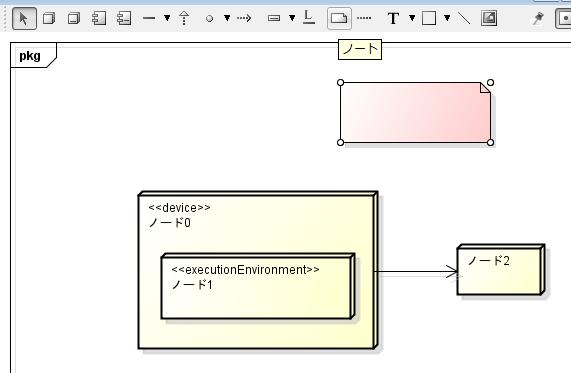Screen dimensions: 571x373
Task: Select the ノード2 node
Action: tap(501, 269)
